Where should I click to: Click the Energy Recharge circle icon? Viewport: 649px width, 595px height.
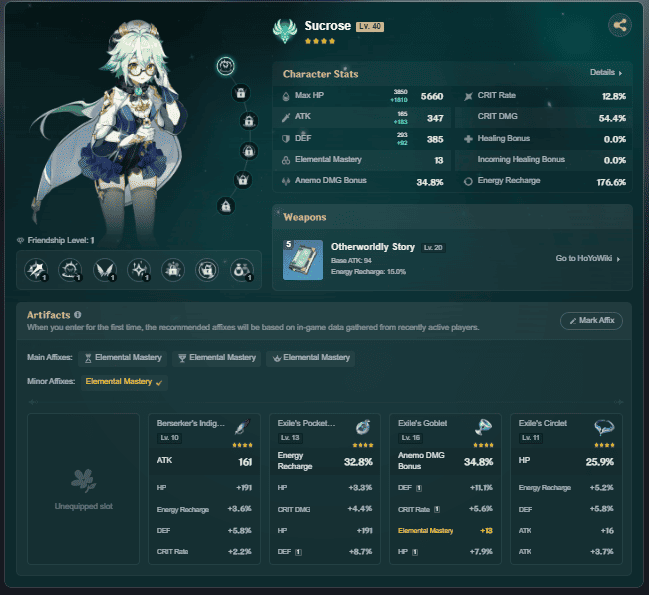point(468,181)
